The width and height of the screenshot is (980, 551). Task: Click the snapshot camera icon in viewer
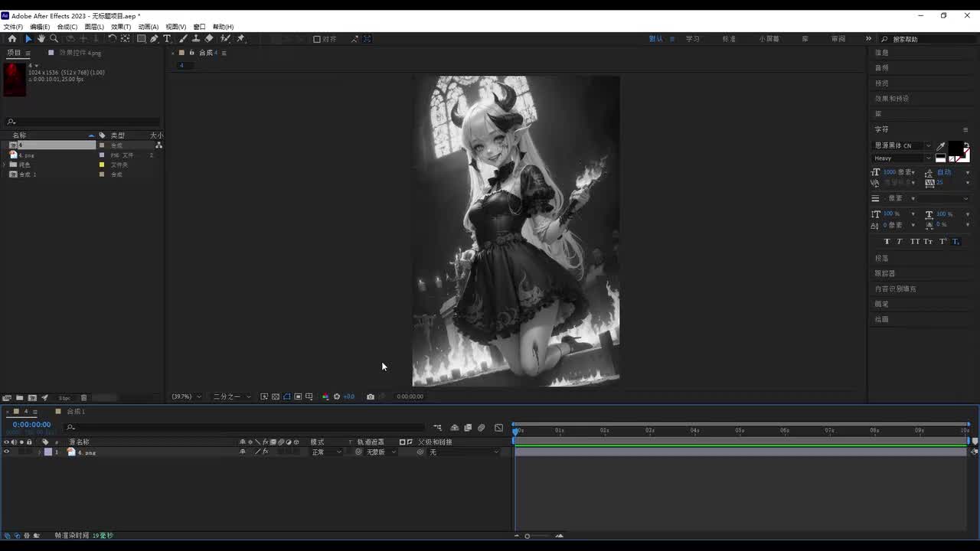(x=371, y=396)
